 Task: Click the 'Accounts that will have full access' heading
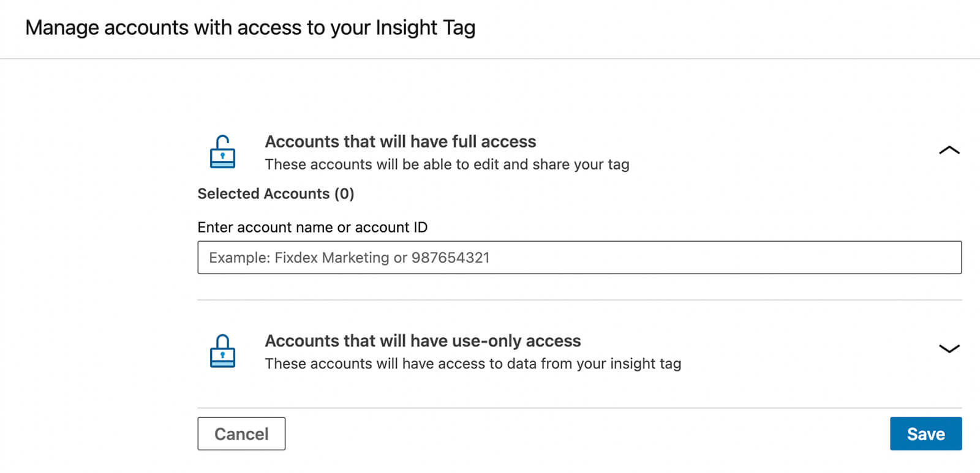[400, 141]
